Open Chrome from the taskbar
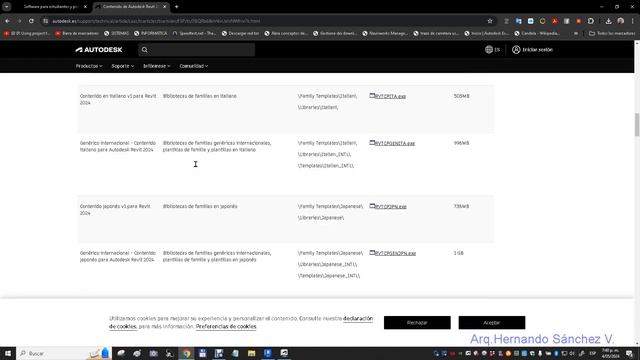 [x=186, y=353]
